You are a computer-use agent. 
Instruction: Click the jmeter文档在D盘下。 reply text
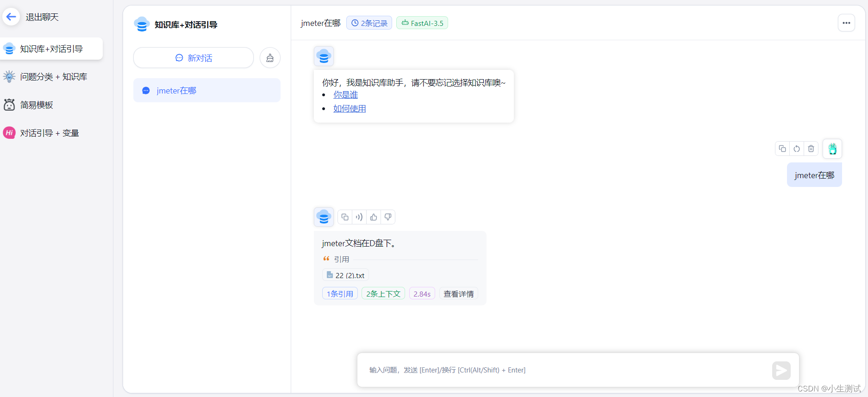pyautogui.click(x=359, y=243)
